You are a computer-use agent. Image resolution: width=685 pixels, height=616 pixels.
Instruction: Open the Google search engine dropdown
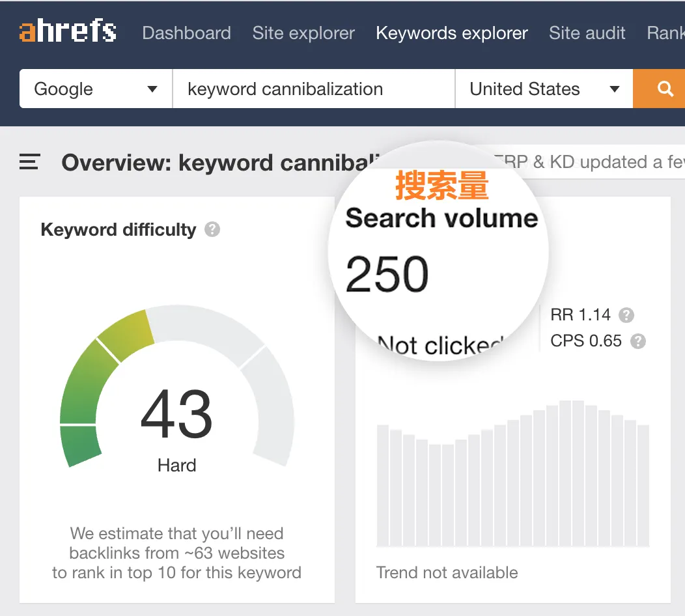(x=96, y=89)
